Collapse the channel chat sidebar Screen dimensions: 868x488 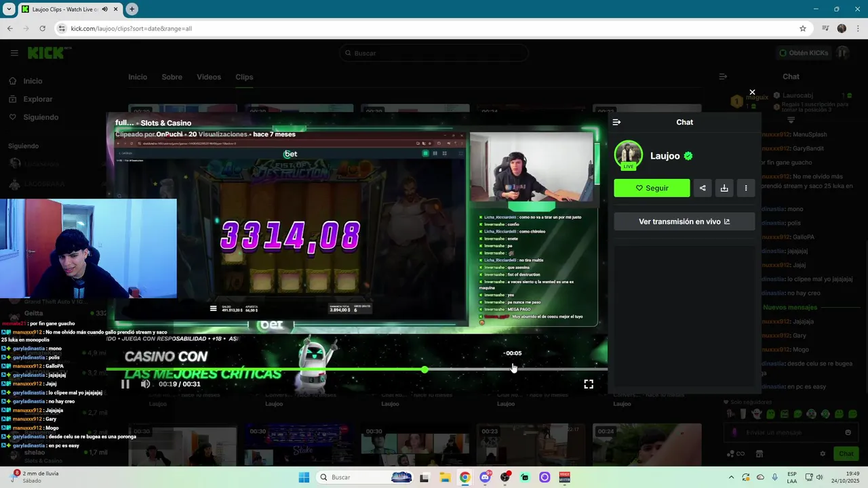[x=723, y=77]
